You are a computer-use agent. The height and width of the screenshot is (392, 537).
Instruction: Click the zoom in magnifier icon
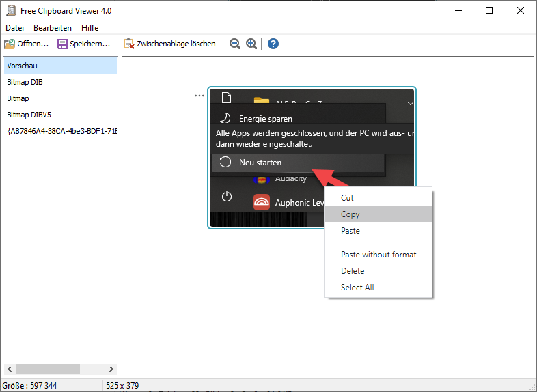tap(251, 44)
